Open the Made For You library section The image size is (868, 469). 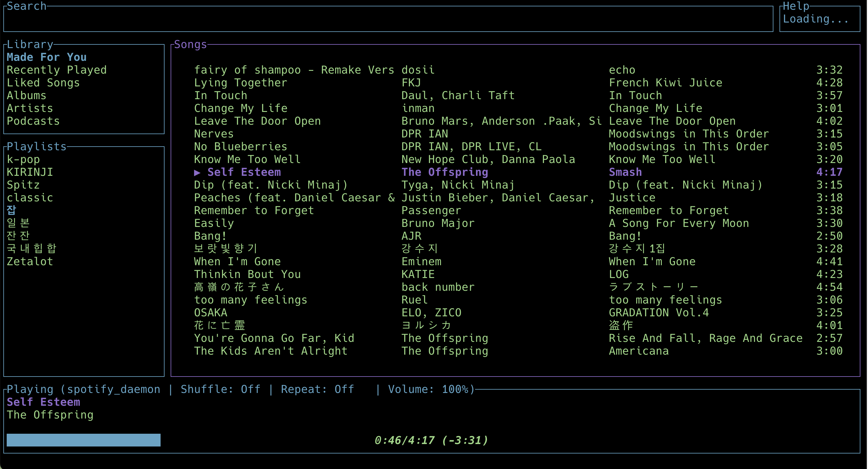(47, 57)
